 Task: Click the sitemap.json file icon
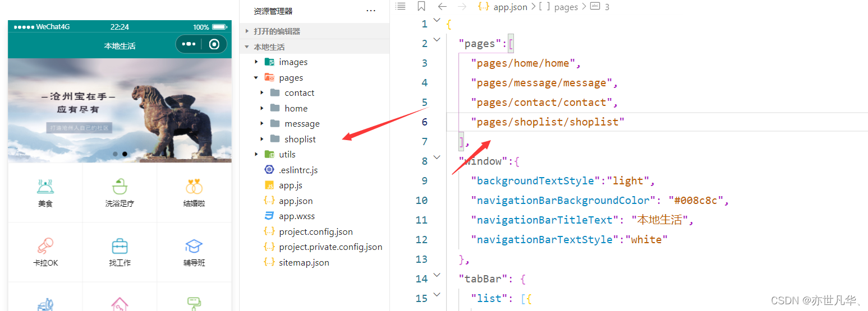point(269,262)
